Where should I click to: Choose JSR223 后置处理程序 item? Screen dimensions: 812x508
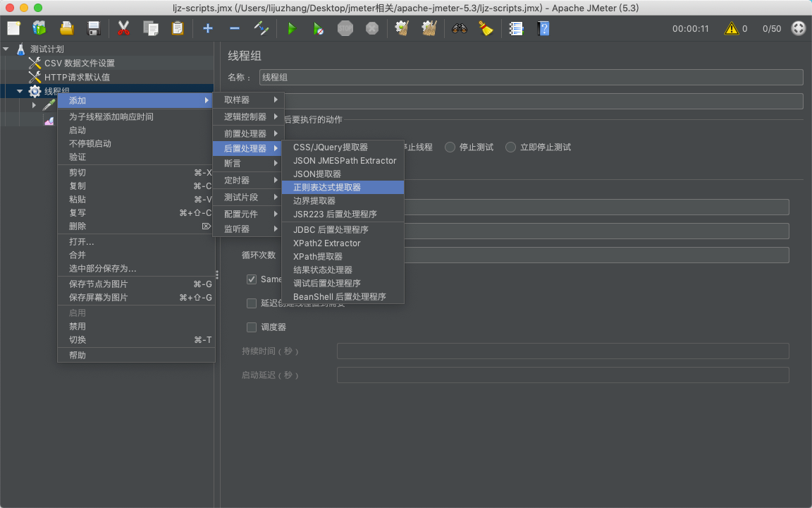343,214
